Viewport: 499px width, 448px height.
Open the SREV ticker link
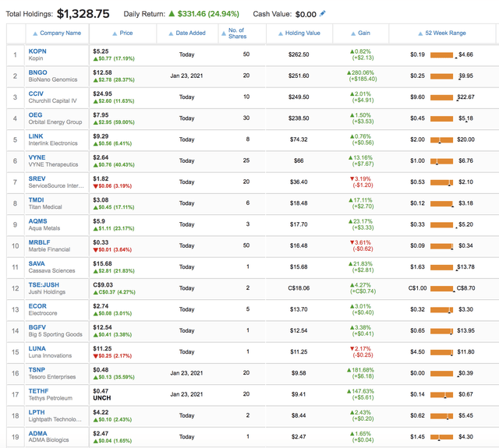coord(37,178)
